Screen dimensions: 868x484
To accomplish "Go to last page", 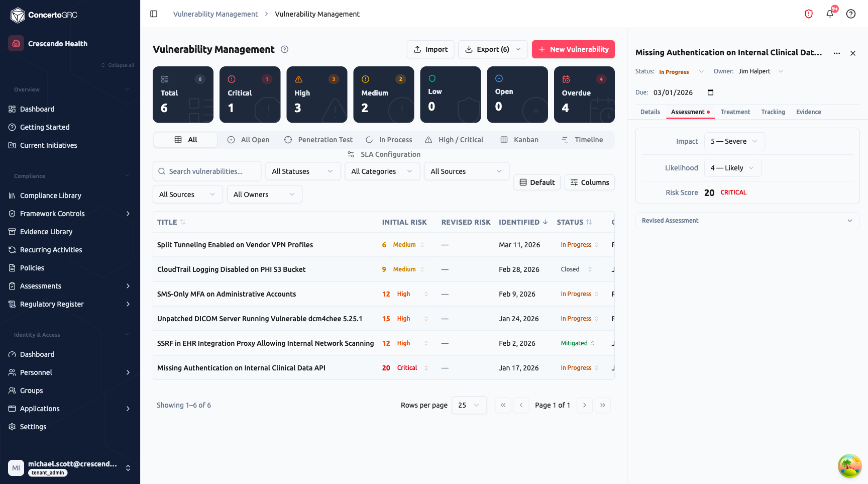I will tap(603, 405).
